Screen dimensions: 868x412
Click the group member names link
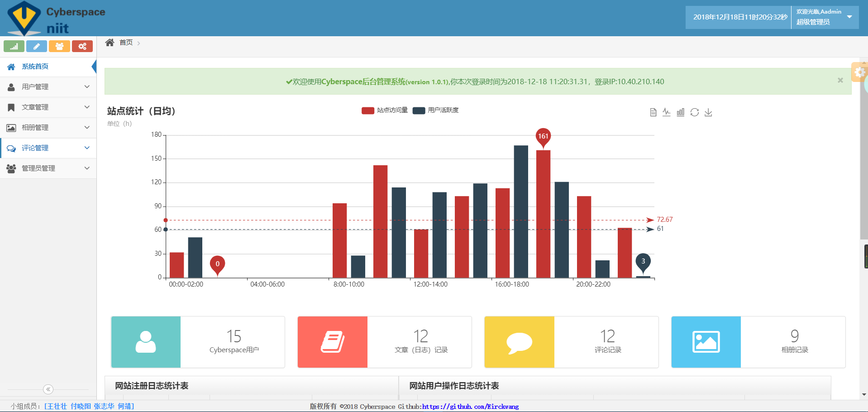point(89,406)
